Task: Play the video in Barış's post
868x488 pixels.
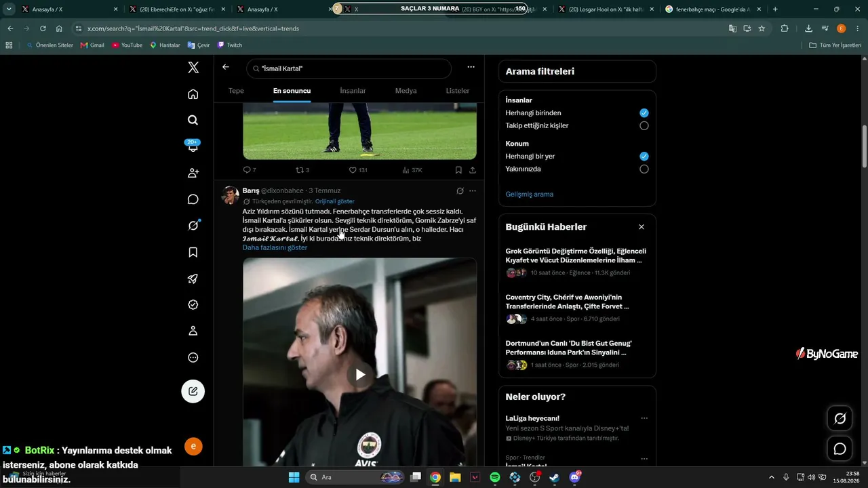Action: 360,375
